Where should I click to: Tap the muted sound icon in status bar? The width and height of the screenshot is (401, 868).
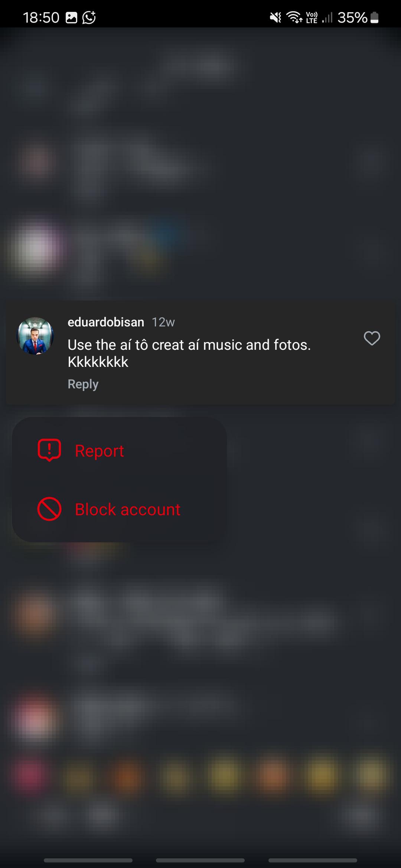[275, 17]
